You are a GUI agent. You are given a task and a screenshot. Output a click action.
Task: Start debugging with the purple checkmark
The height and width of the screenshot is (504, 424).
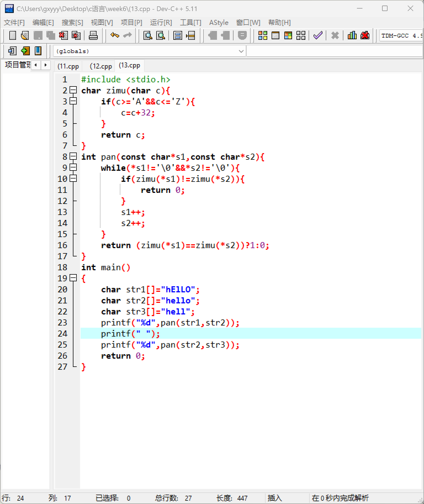coord(318,35)
